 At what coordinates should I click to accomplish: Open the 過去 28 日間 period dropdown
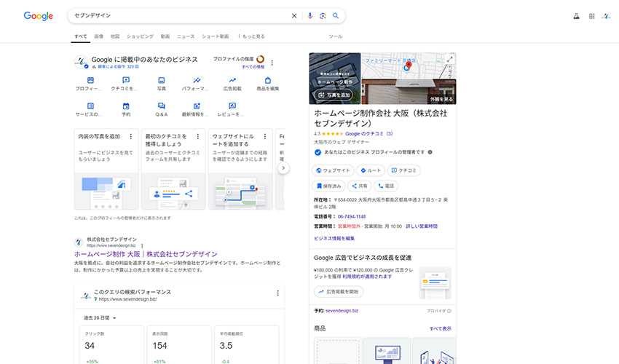(x=100, y=318)
